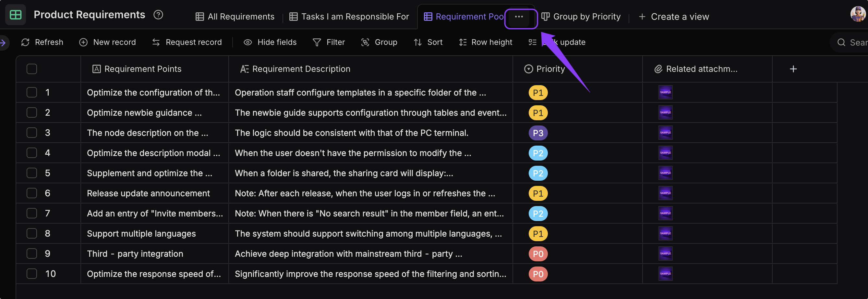Click the Refresh icon in toolbar

tap(25, 42)
